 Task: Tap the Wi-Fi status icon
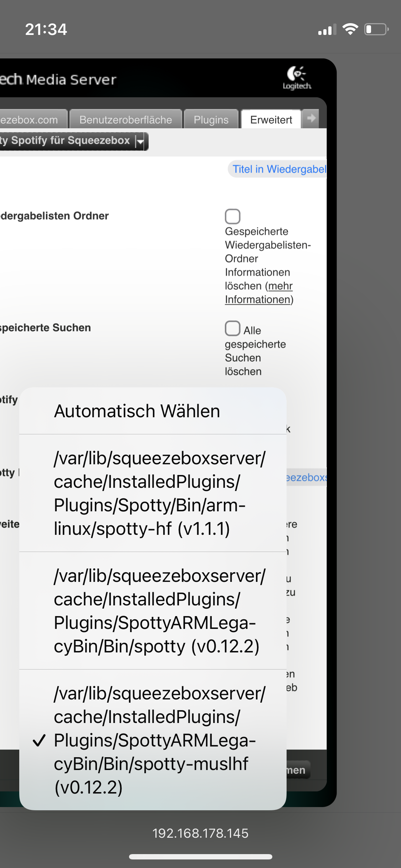(x=350, y=29)
